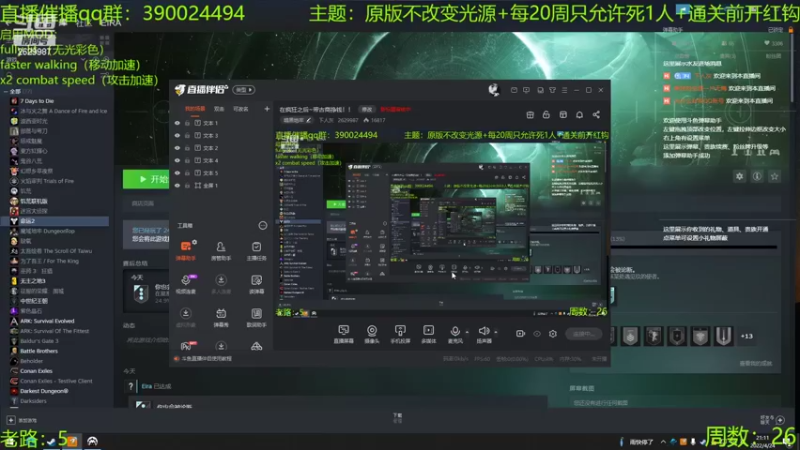Add a new scene with plus button
The height and width of the screenshot is (450, 800).
(x=266, y=109)
